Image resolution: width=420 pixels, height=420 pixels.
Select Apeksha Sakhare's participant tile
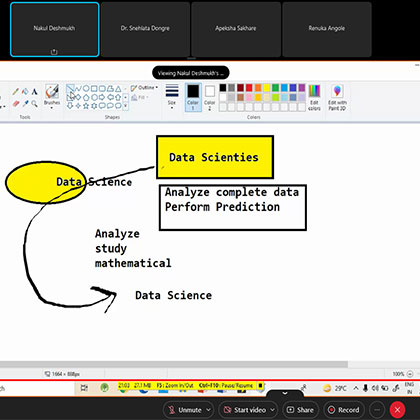[x=236, y=29]
